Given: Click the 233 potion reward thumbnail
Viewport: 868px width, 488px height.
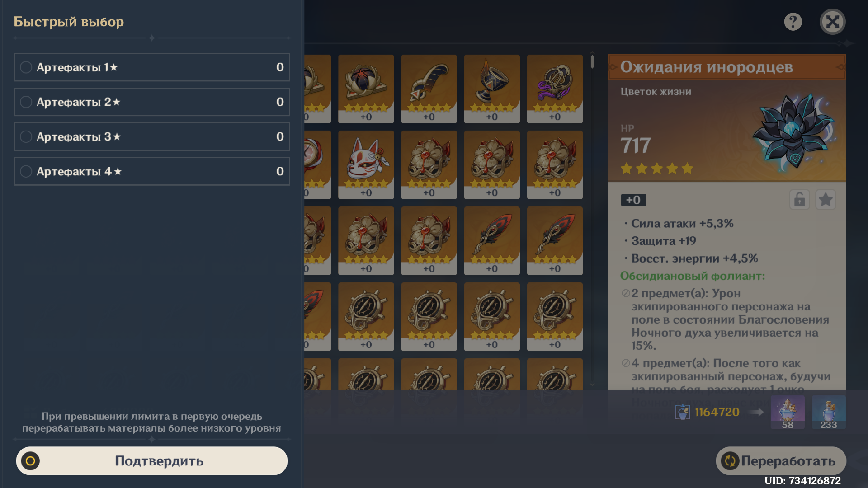Looking at the screenshot, I should (x=829, y=413).
